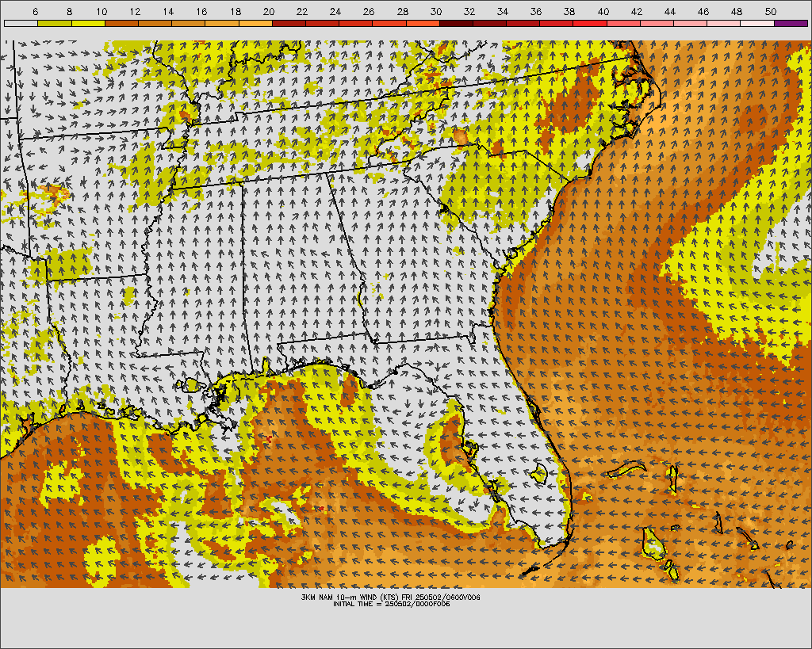Click the legend label 8

click(x=70, y=11)
